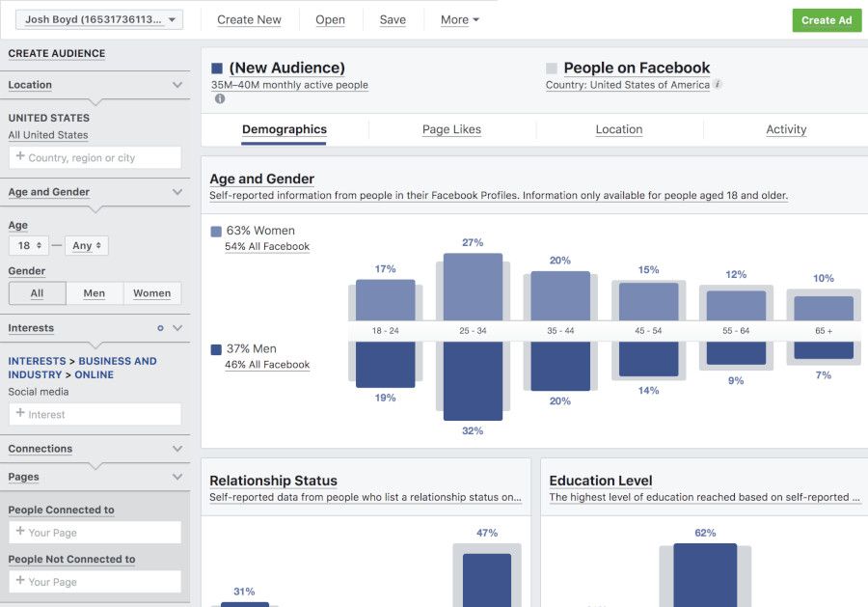Click the info icon below monthly active people
This screenshot has width=868, height=607.
click(220, 98)
